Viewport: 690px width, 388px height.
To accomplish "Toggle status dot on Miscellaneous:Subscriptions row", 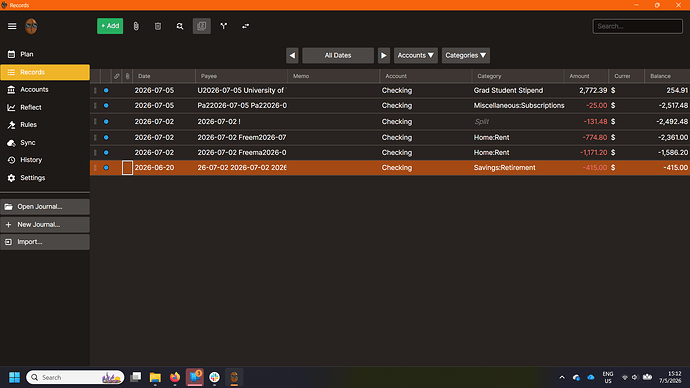I will 106,106.
